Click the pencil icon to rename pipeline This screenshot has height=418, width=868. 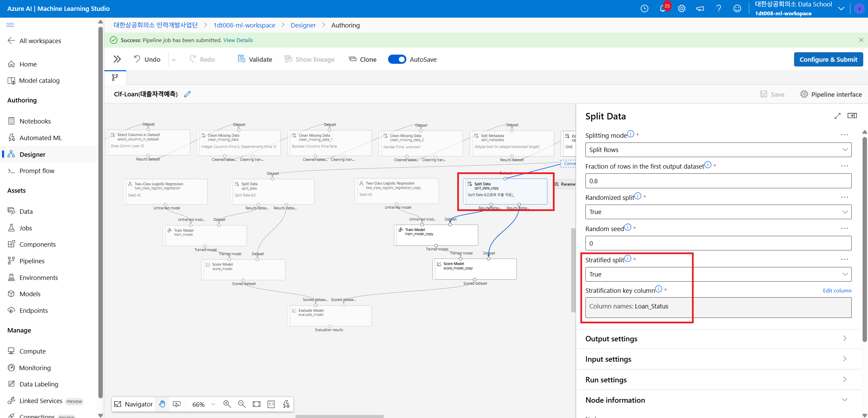tap(187, 94)
